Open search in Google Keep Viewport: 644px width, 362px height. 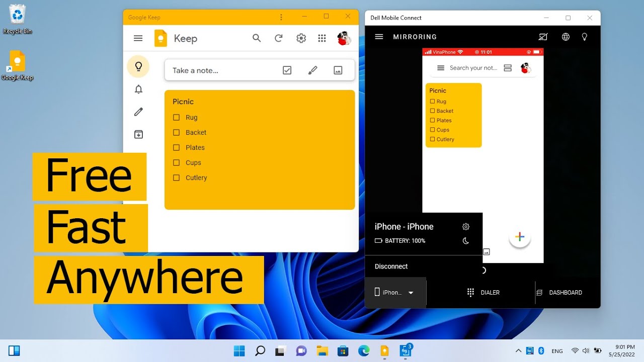tap(257, 38)
